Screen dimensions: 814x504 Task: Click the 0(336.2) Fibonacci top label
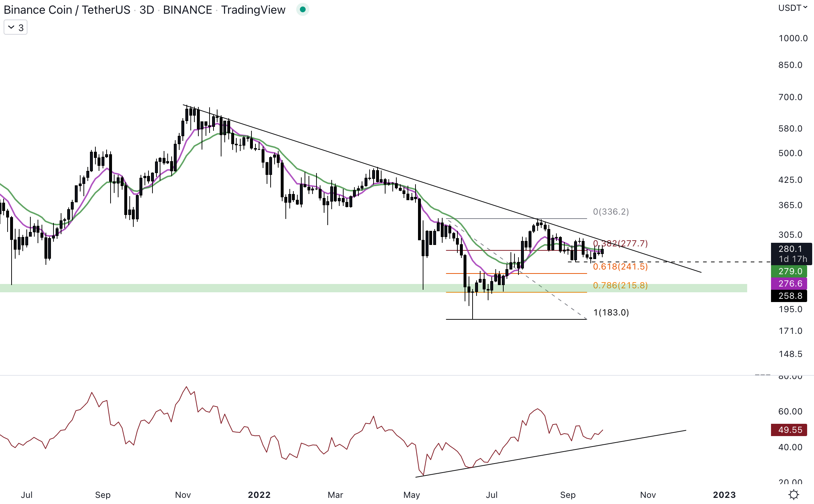tap(611, 212)
